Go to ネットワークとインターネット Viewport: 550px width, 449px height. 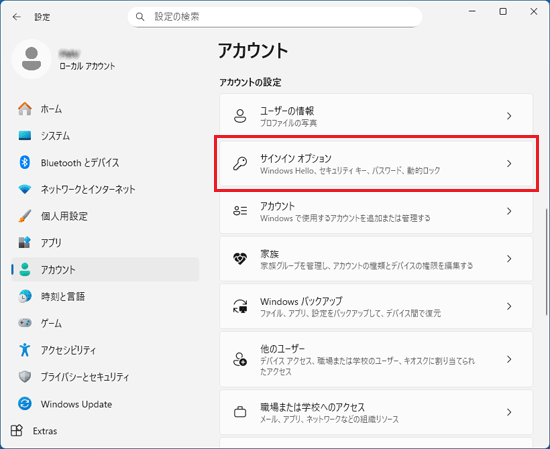pyautogui.click(x=105, y=189)
